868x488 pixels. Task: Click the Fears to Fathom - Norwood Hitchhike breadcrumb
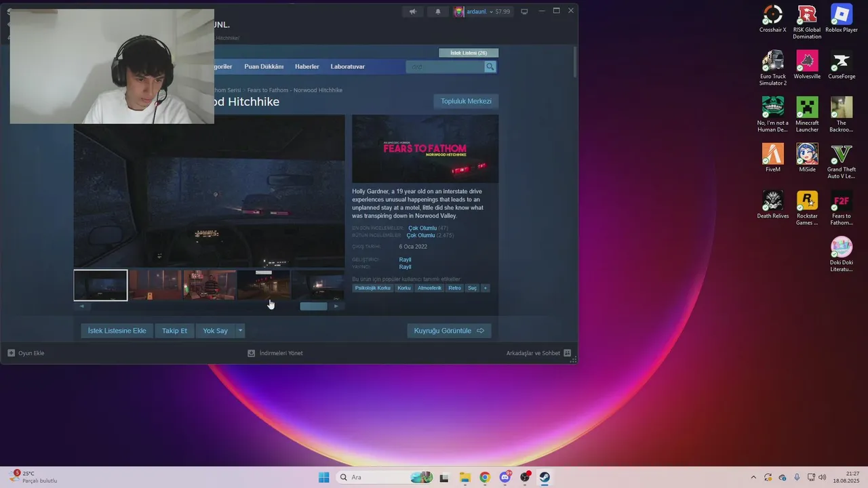[x=295, y=90]
